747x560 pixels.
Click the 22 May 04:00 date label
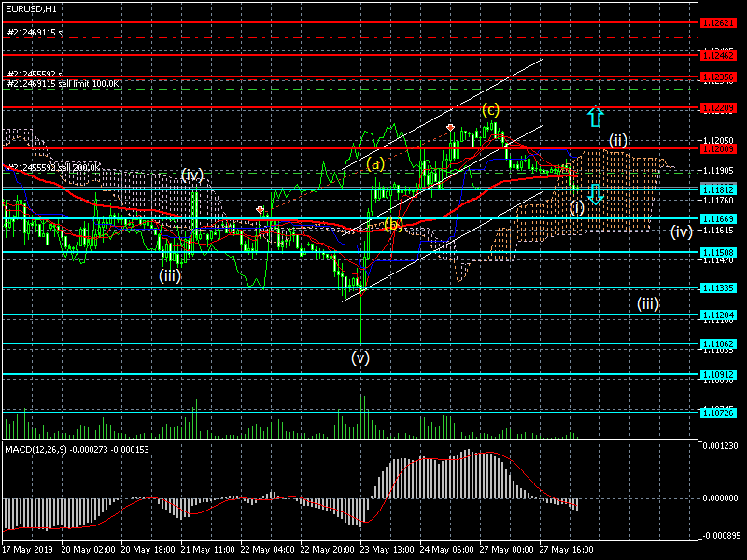[268, 550]
